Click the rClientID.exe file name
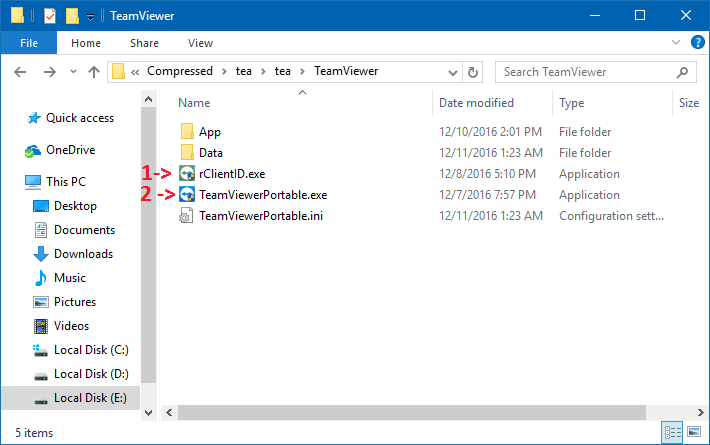 [x=232, y=174]
